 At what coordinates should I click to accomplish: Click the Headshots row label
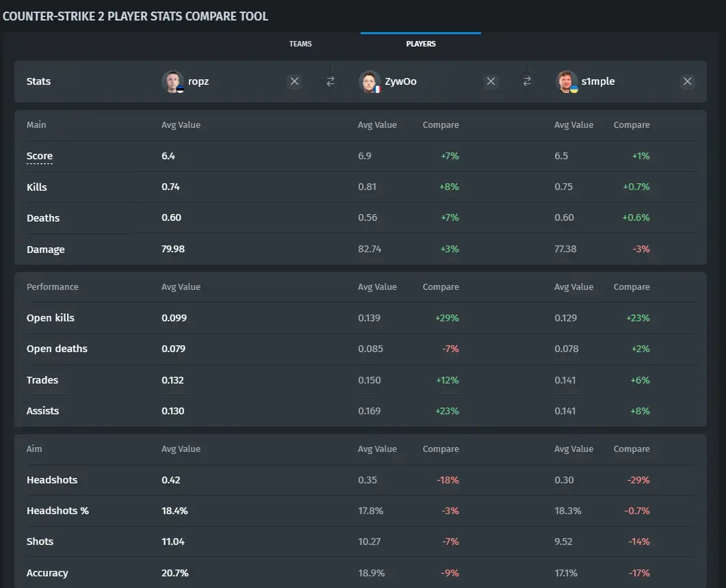[52, 480]
